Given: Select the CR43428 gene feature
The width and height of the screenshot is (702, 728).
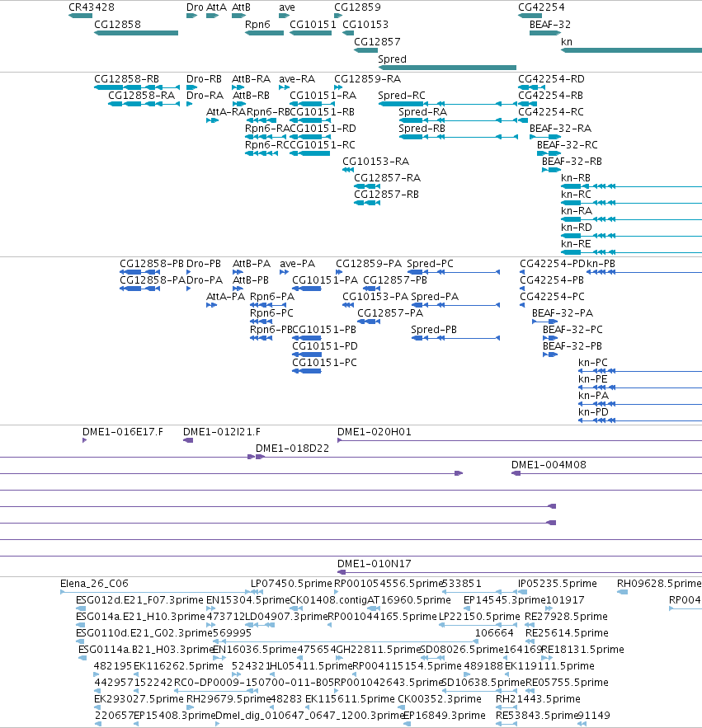Looking at the screenshot, I should pos(80,16).
